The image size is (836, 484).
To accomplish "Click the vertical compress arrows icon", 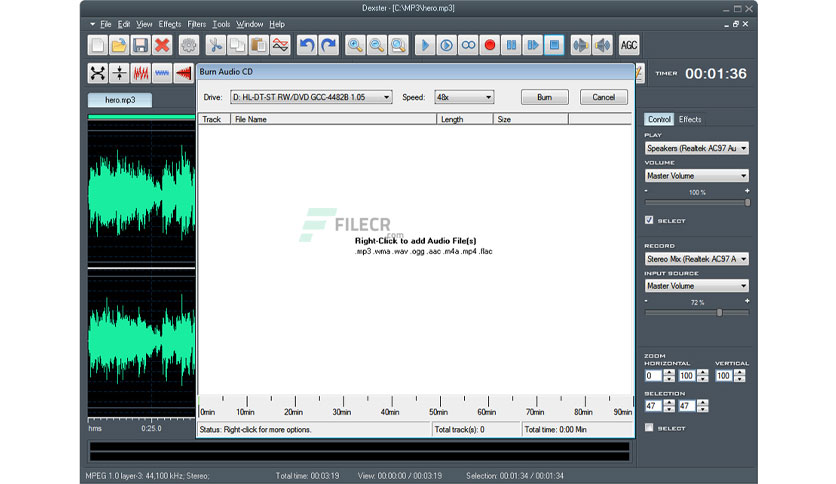I will (119, 73).
